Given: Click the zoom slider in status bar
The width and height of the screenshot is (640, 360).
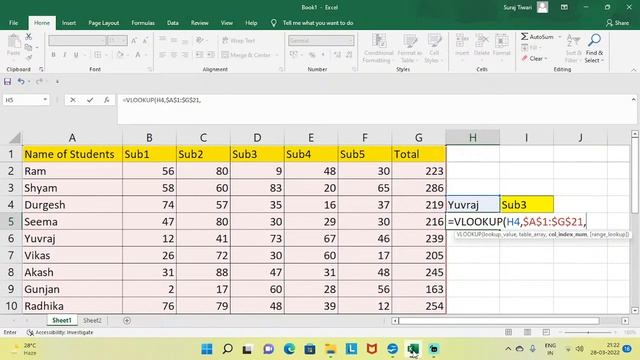Looking at the screenshot, I should tap(588, 332).
